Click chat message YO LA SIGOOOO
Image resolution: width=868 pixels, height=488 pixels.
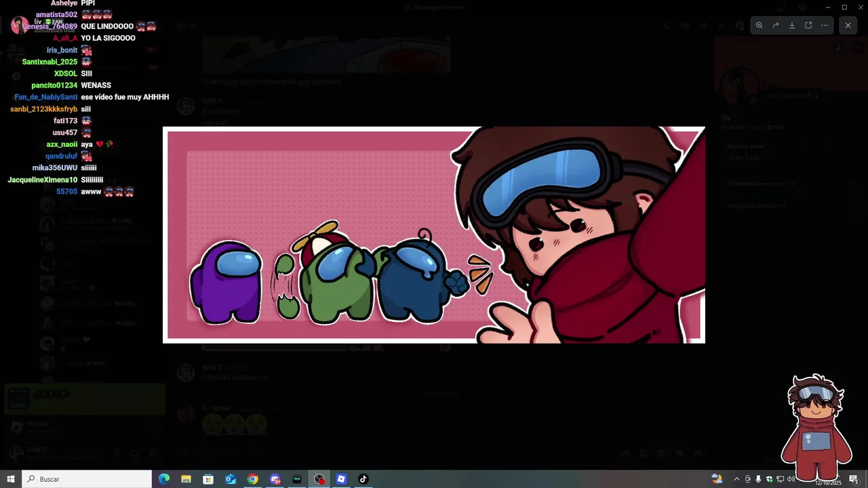(108, 38)
